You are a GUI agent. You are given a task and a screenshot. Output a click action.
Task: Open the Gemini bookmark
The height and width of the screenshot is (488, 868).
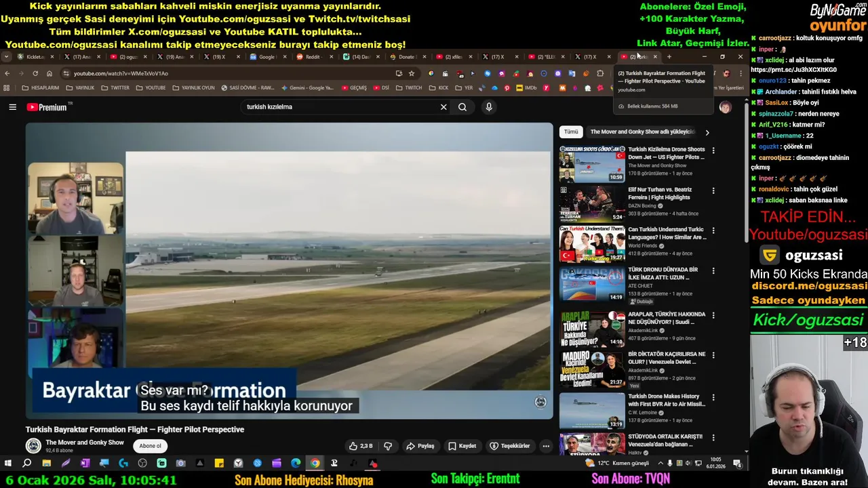(x=307, y=88)
